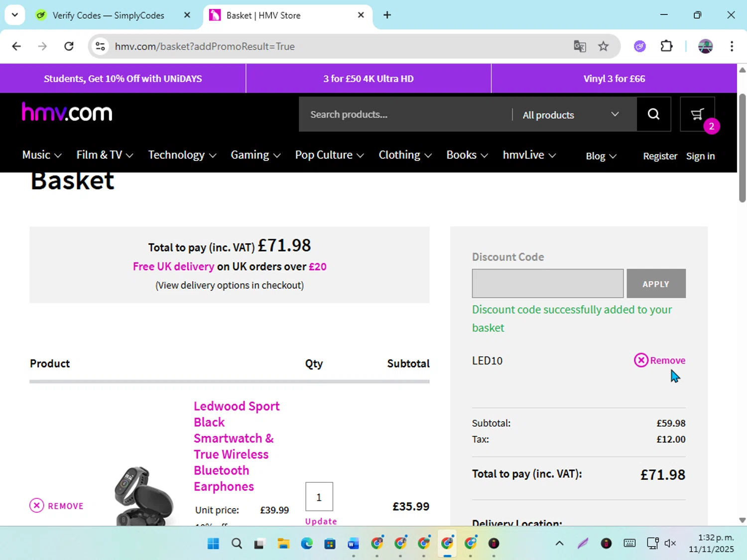Viewport: 747px width, 560px height.
Task: Open the tab search dropdown arrow
Action: pos(15,15)
